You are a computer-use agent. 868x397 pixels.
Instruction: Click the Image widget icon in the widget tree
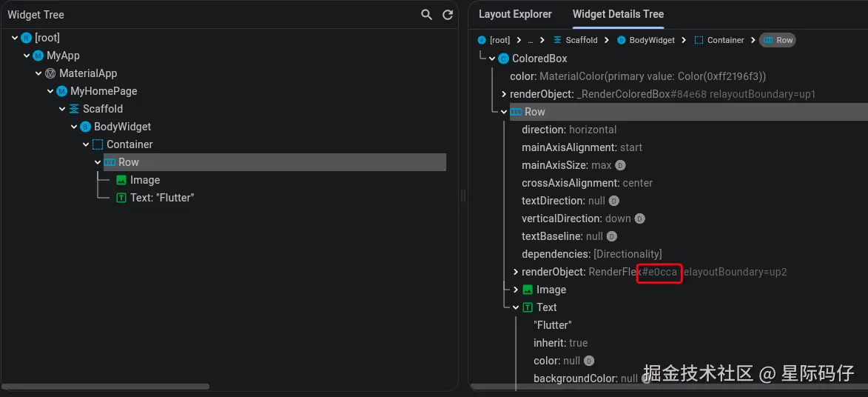tap(121, 180)
